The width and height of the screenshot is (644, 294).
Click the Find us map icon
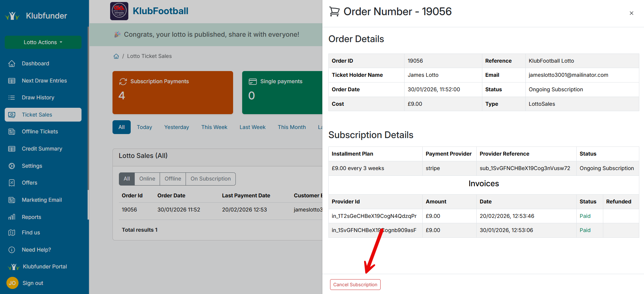pos(12,233)
